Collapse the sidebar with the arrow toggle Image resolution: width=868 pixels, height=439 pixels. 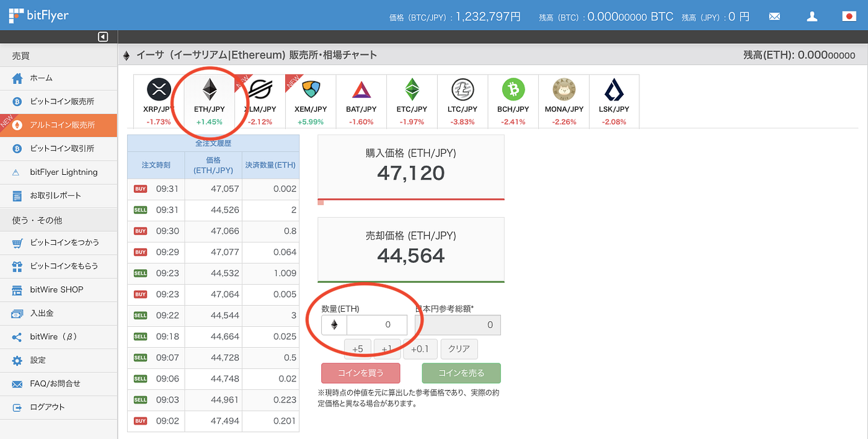pyautogui.click(x=103, y=37)
